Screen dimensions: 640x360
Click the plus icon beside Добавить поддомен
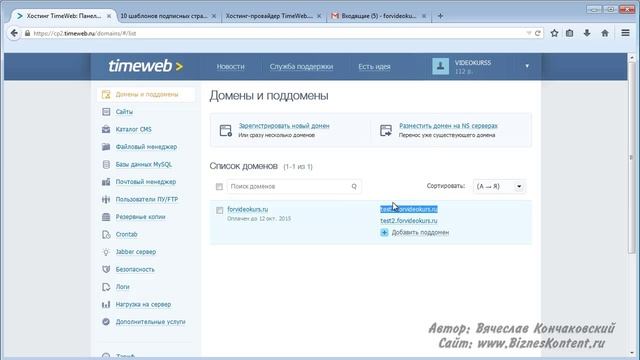click(384, 233)
